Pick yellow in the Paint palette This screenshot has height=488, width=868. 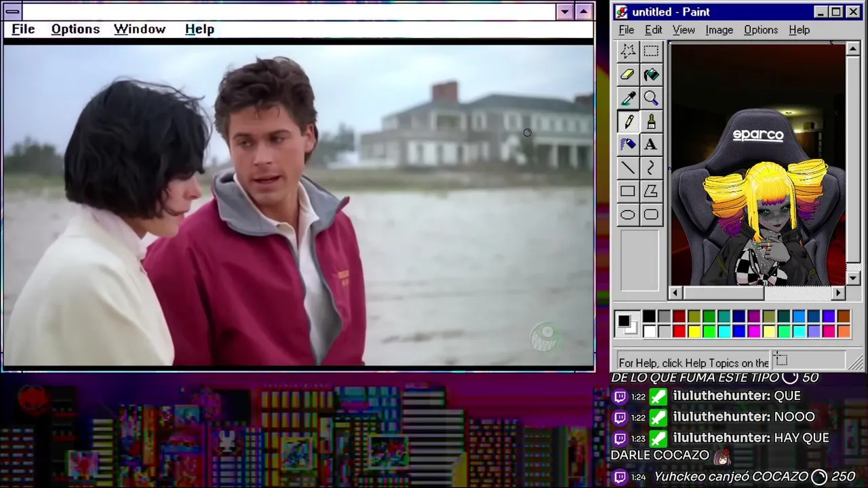(694, 331)
